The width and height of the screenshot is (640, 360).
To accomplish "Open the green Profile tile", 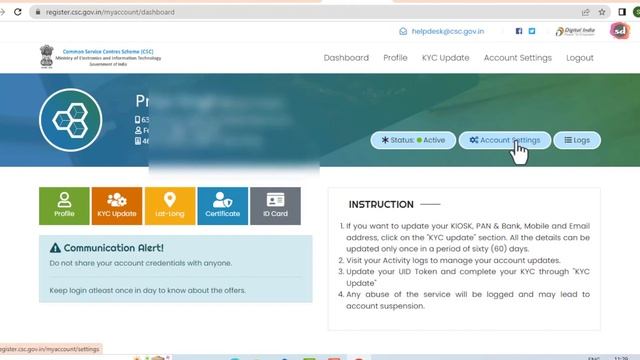I will tap(64, 206).
